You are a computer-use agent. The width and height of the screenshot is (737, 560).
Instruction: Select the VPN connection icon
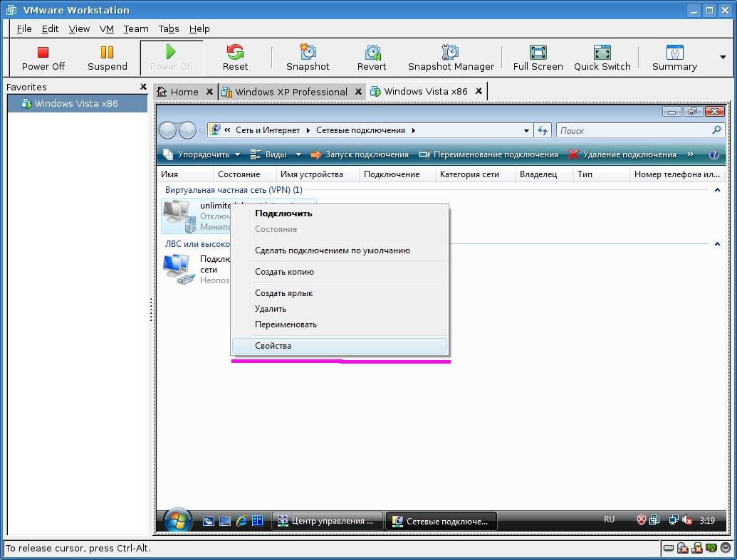tap(179, 216)
